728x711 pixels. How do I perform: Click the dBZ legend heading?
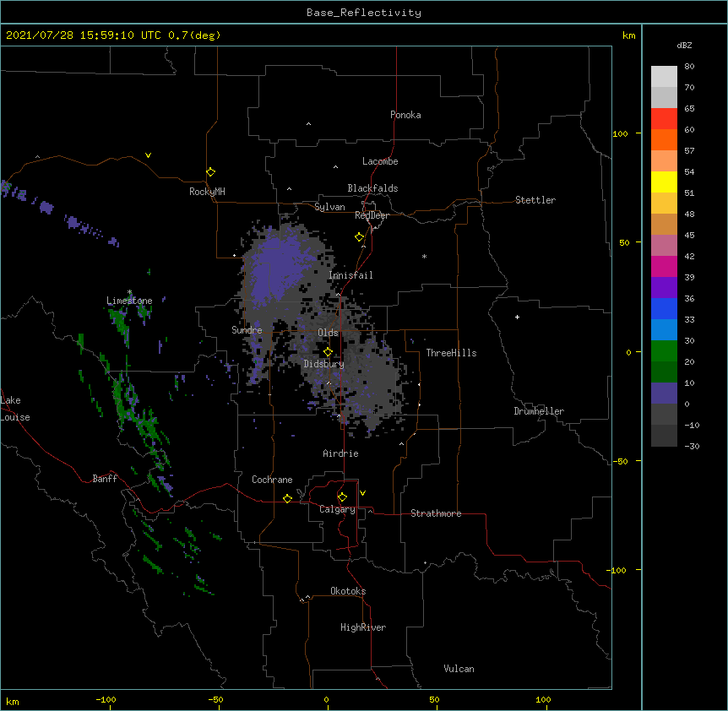684,45
